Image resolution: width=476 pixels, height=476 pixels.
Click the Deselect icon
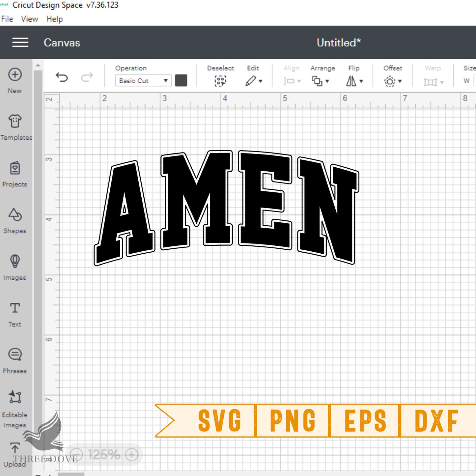tap(220, 81)
